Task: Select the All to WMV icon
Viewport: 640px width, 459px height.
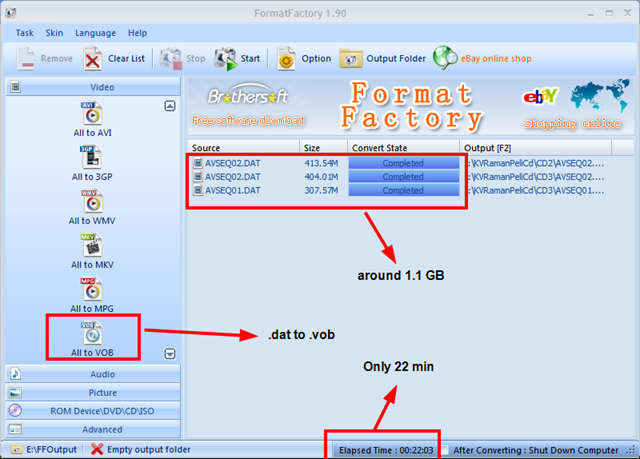Action: tap(92, 201)
